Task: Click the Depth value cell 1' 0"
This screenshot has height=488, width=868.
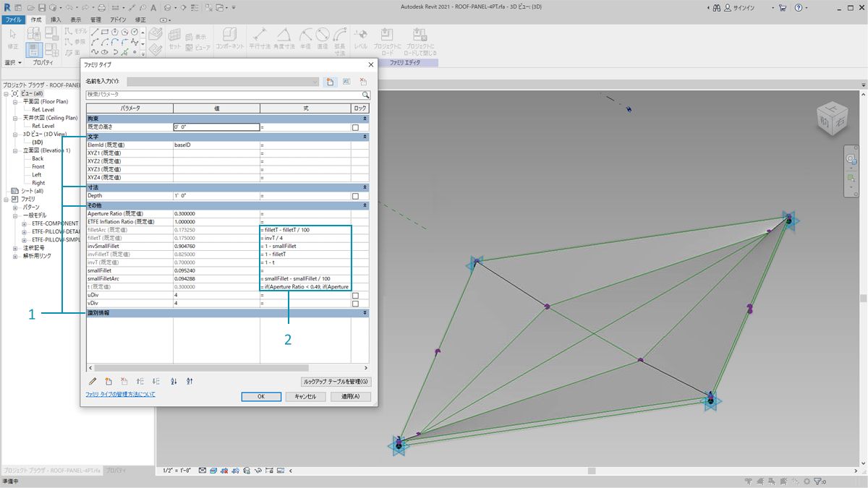Action: [x=216, y=196]
